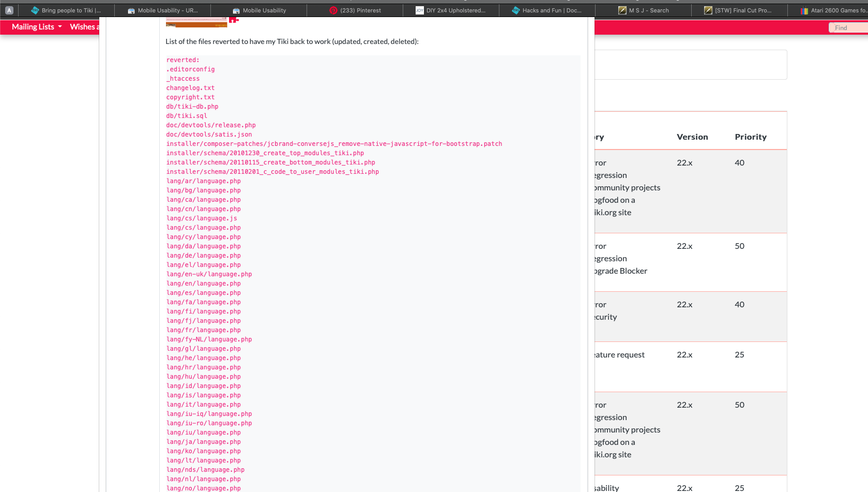Open the 'Mobile Usability - UR...' bookmark

click(x=163, y=10)
